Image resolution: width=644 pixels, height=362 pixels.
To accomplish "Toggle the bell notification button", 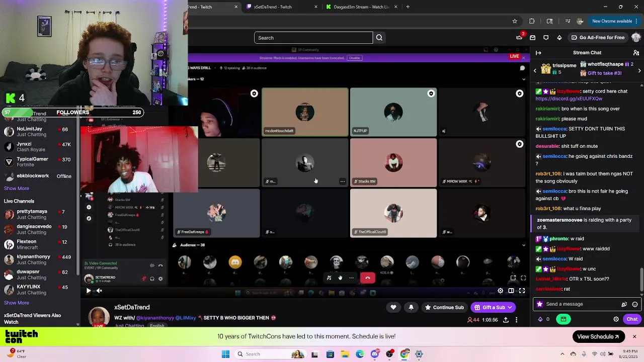I will pyautogui.click(x=411, y=307).
